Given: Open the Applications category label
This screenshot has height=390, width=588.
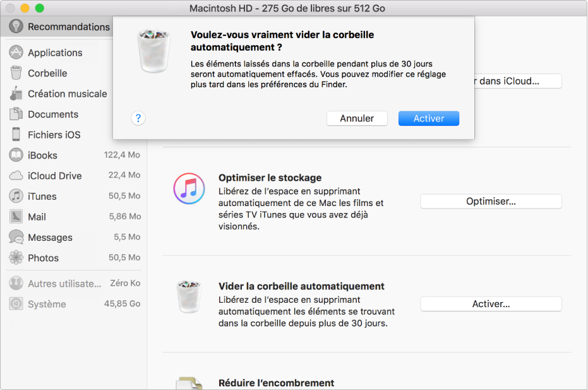Looking at the screenshot, I should (x=55, y=52).
